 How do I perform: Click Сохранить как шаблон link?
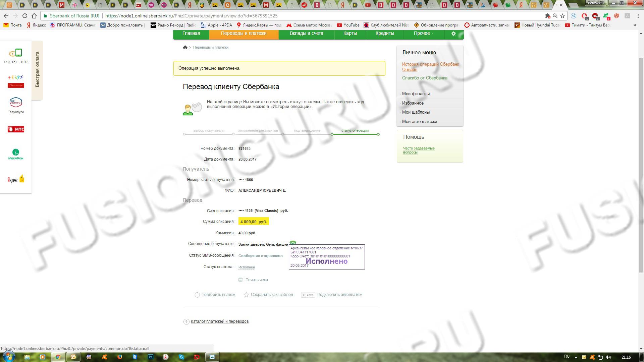(272, 295)
